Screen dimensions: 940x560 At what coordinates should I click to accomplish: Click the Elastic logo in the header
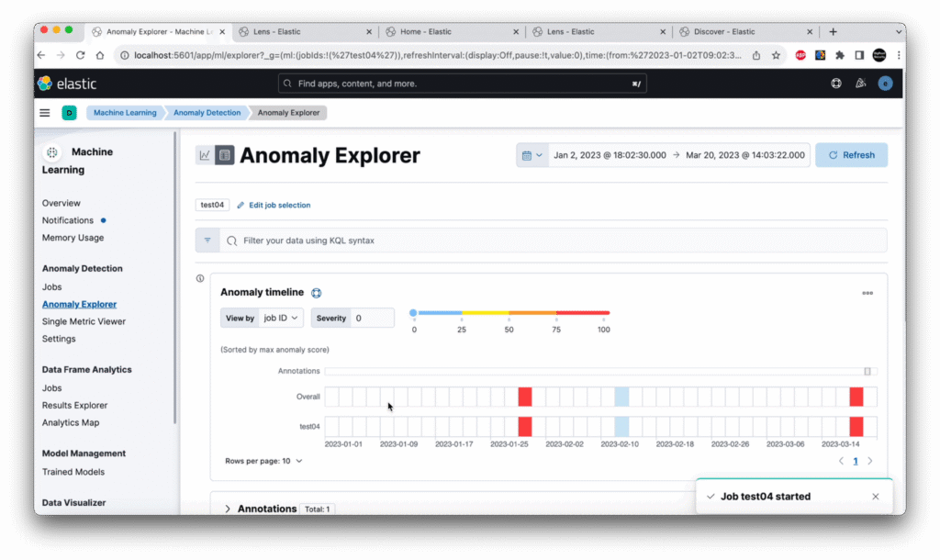click(66, 84)
